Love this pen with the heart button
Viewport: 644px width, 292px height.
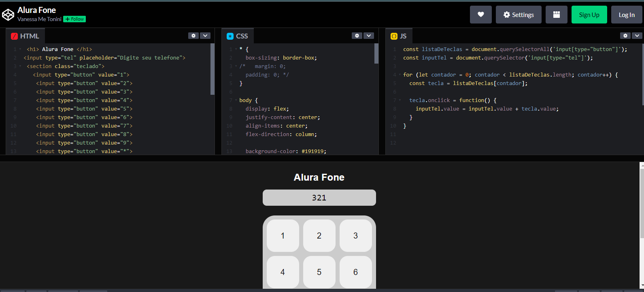click(481, 15)
